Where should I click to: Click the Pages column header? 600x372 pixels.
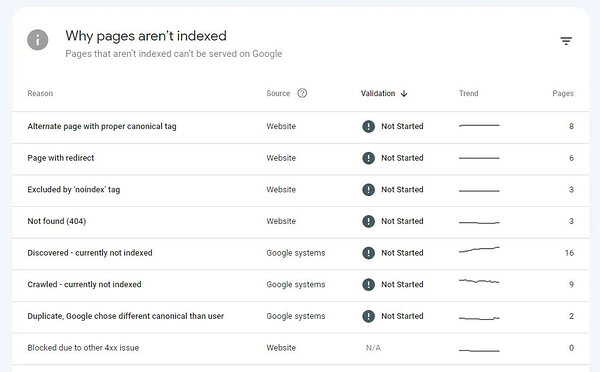tap(562, 93)
